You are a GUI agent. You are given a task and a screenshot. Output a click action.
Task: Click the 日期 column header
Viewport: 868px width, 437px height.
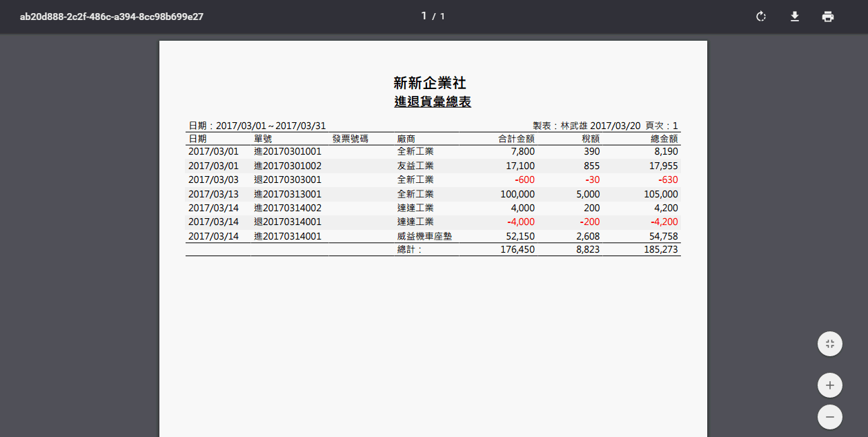click(x=197, y=138)
